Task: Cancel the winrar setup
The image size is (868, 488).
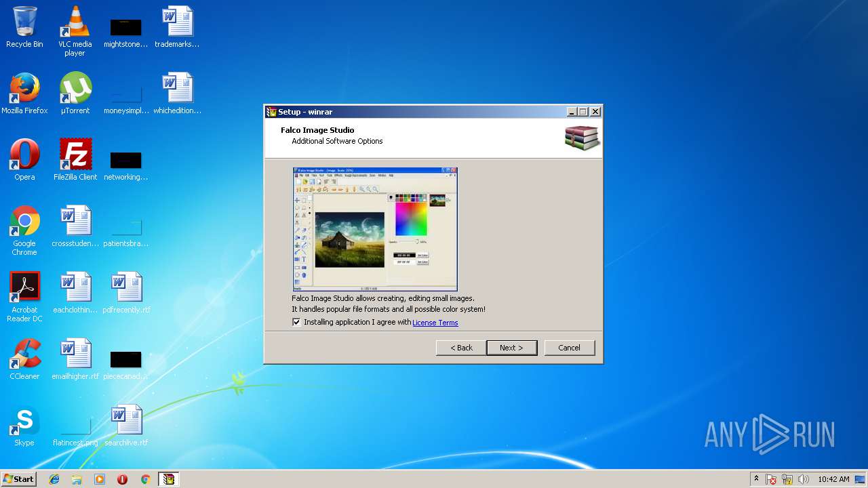Action: (x=569, y=348)
